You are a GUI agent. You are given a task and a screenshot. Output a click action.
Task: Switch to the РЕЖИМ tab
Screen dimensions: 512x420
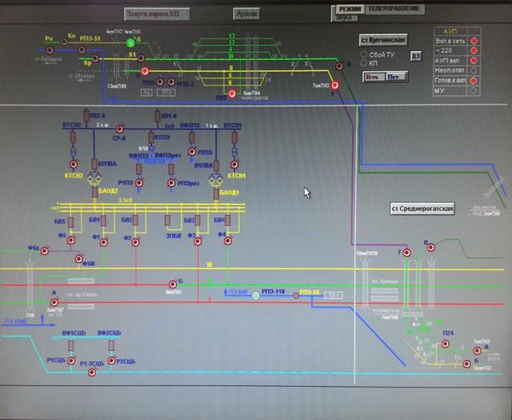pos(350,9)
